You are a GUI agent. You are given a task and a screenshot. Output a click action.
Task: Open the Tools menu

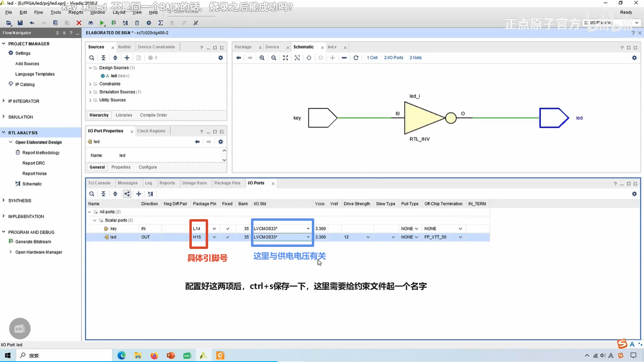[x=56, y=12]
